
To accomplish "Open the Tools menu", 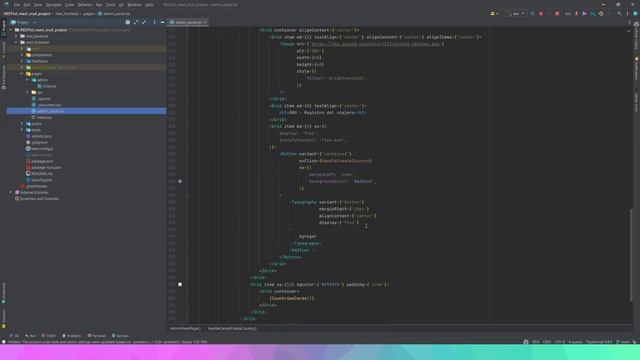I will click(111, 4).
